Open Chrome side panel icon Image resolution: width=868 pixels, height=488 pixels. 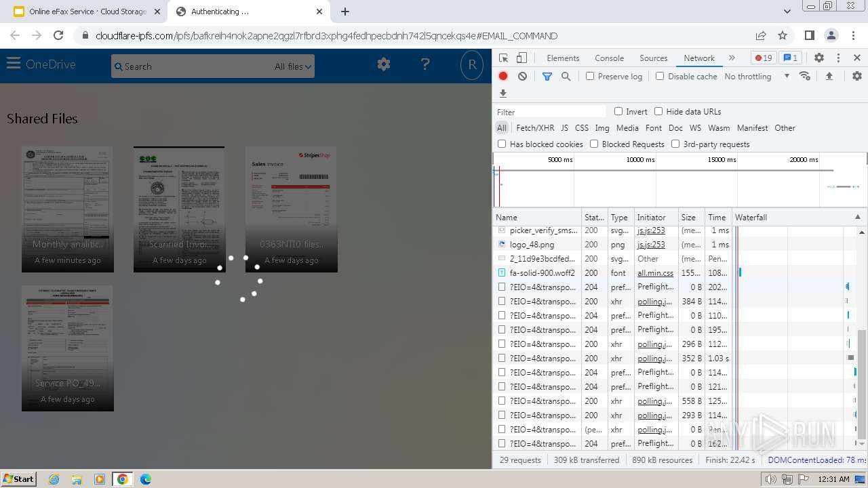pos(809,35)
